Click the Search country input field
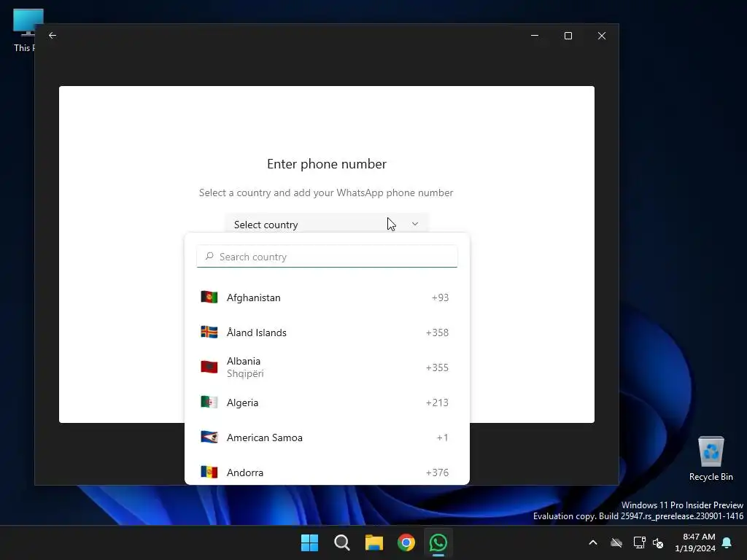The width and height of the screenshot is (747, 560). coord(327,257)
